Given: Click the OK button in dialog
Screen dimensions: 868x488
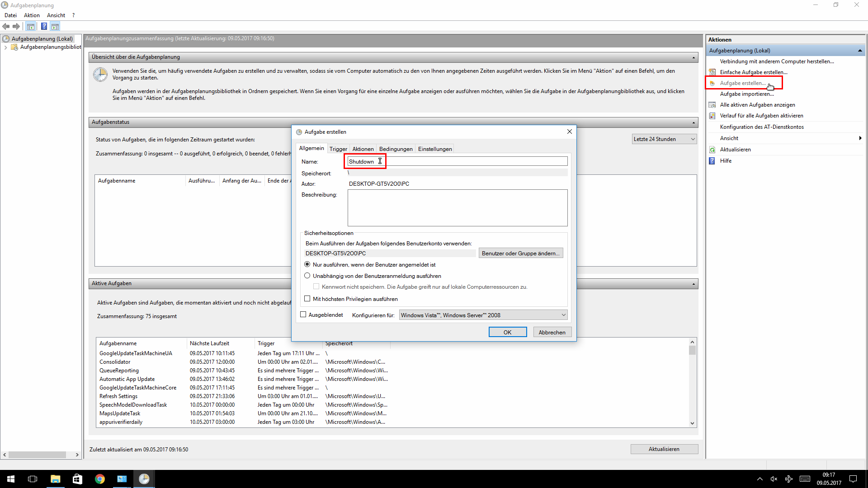Looking at the screenshot, I should pyautogui.click(x=507, y=332).
